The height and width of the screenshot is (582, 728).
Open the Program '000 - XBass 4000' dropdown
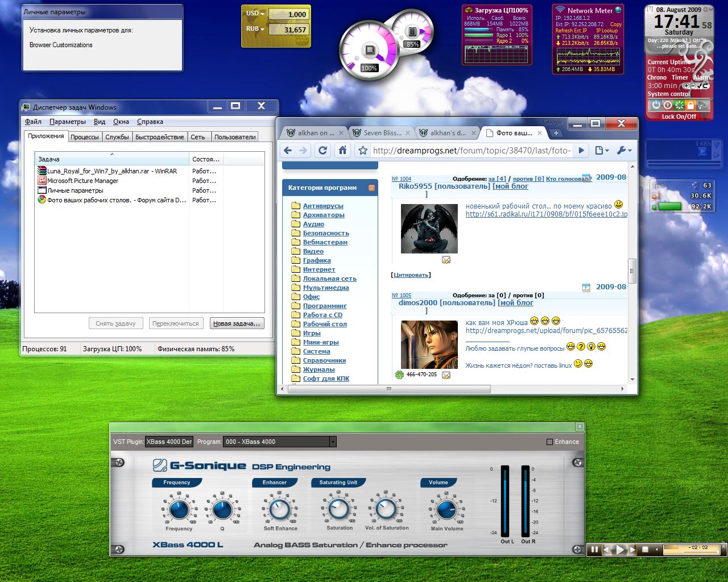click(x=280, y=442)
